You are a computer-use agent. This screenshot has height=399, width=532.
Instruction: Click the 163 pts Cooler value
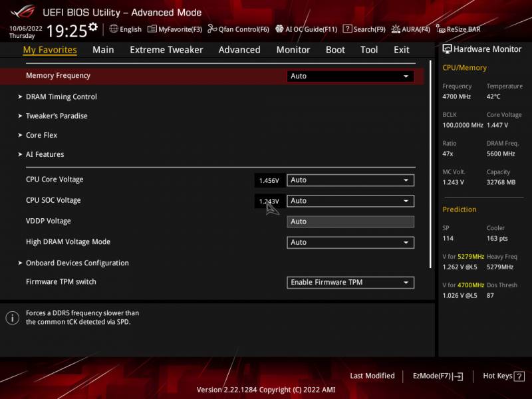point(497,239)
